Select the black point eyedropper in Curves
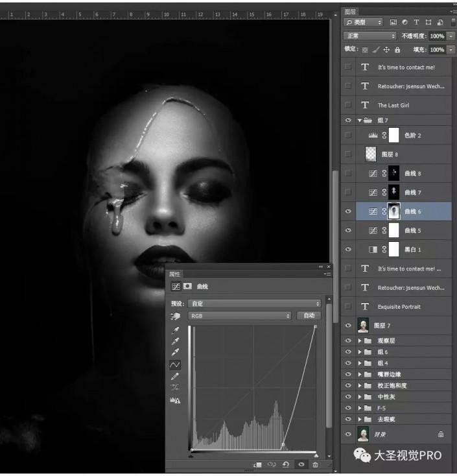The height and width of the screenshot is (476, 457). (175, 330)
